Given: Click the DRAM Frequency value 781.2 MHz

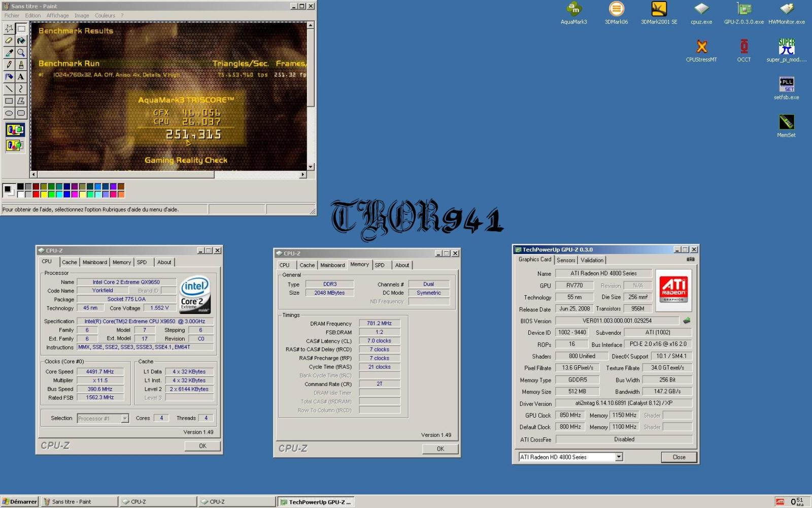Looking at the screenshot, I should pyautogui.click(x=379, y=323).
